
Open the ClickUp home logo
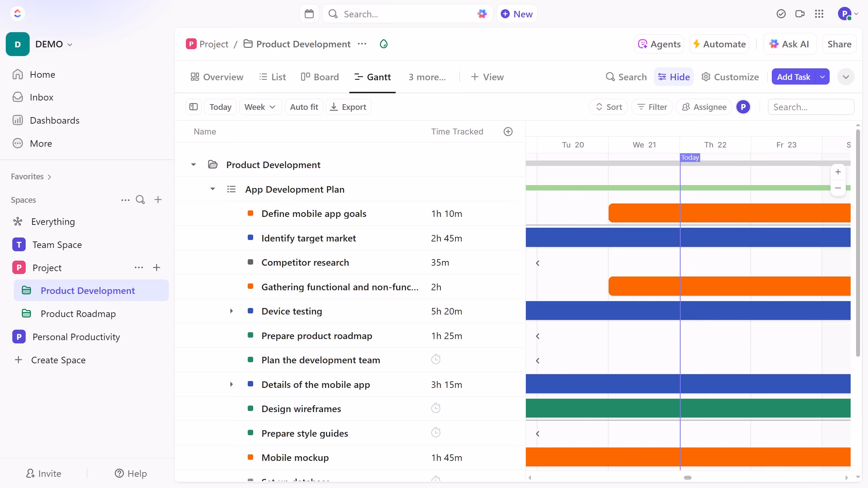tap(17, 14)
